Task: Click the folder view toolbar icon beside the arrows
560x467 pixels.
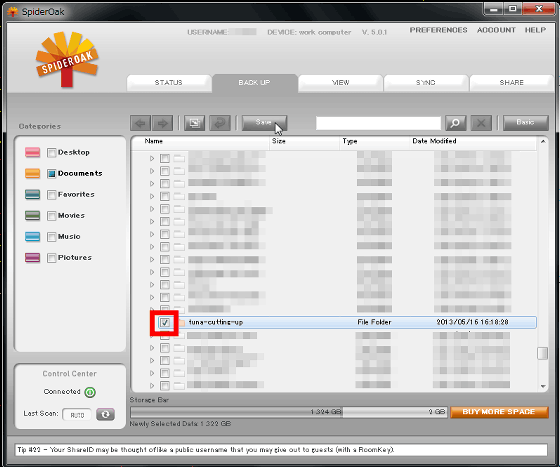Action: coord(194,123)
